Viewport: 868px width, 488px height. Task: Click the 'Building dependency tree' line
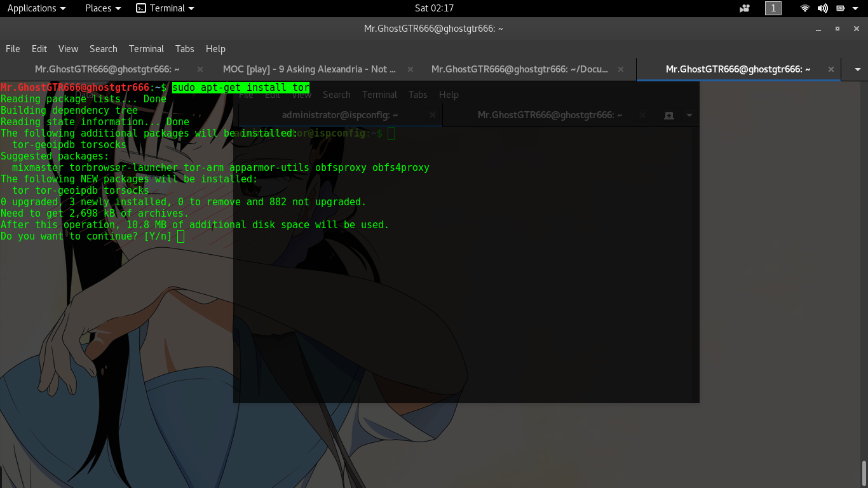pos(69,111)
